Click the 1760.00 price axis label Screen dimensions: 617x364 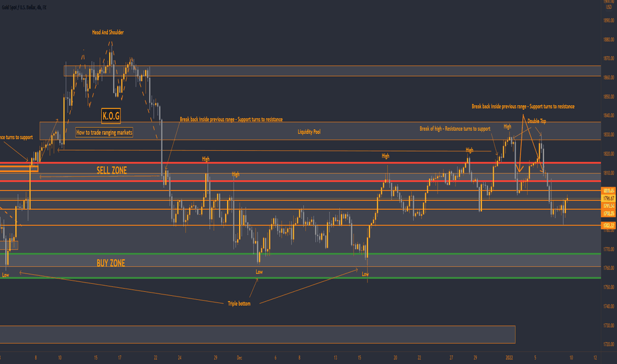point(608,268)
